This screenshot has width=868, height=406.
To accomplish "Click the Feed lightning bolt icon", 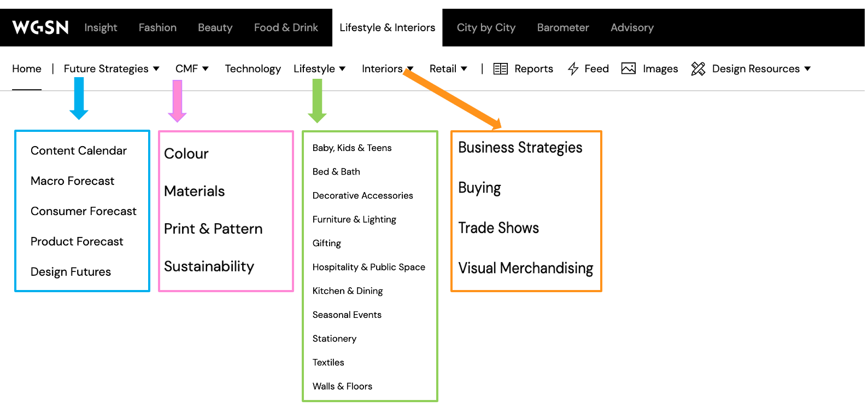I will (573, 68).
